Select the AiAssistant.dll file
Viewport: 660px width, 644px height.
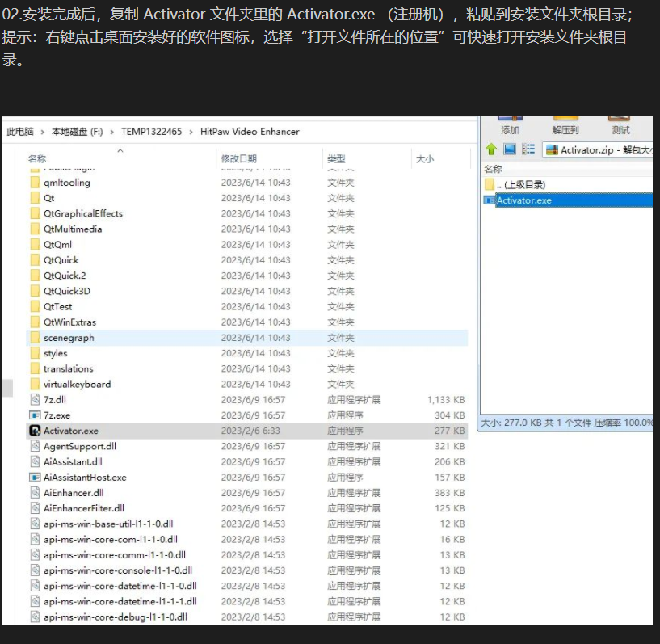point(247,461)
